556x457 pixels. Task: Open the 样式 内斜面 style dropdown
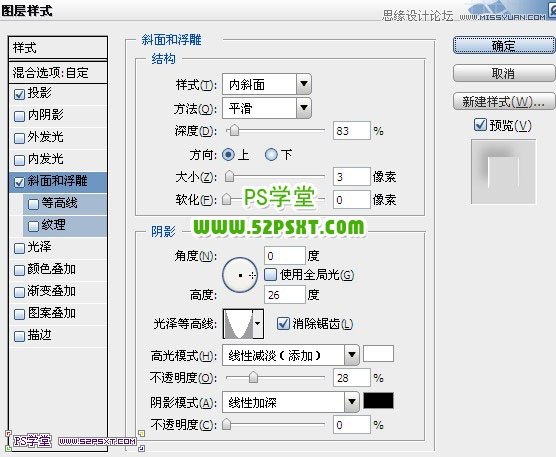tap(267, 84)
